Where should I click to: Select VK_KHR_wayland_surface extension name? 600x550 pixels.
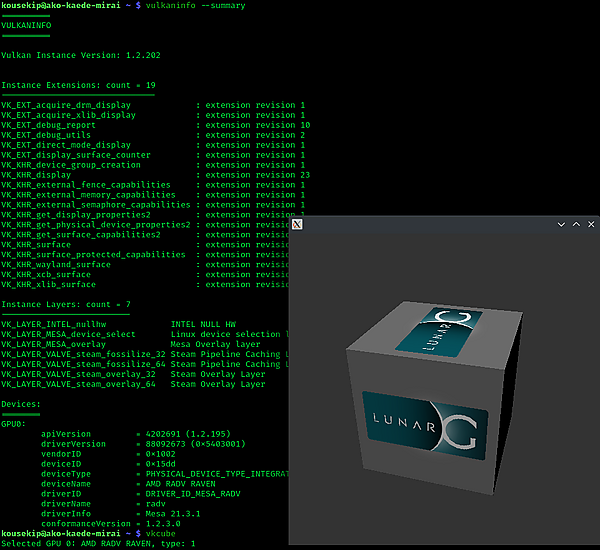(x=56, y=264)
